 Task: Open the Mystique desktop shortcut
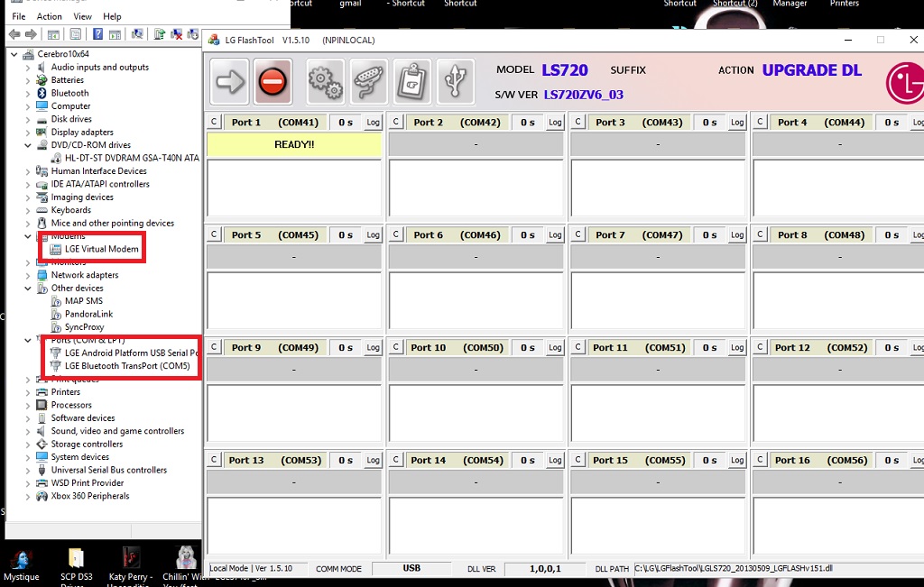pos(21,560)
